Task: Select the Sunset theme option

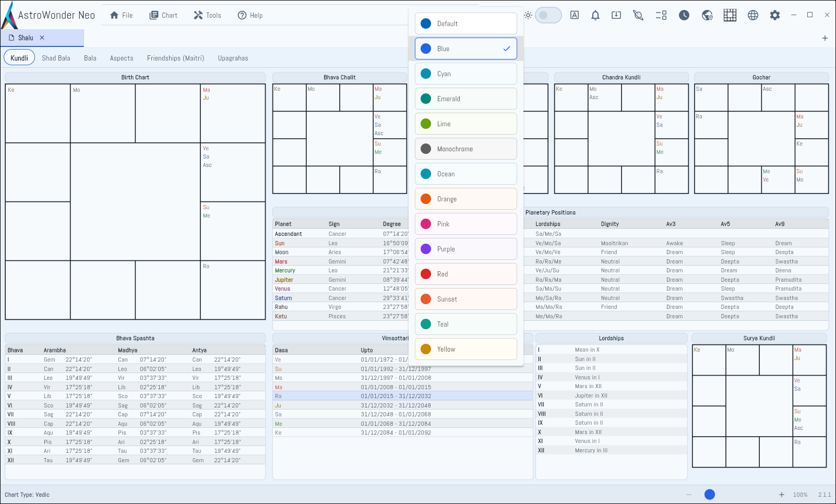Action: 466,299
